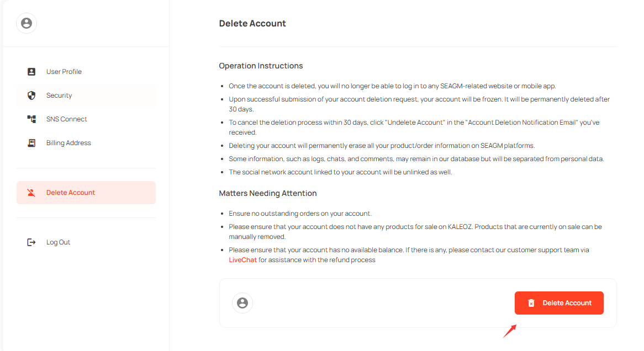The height and width of the screenshot is (351, 644).
Task: Click the Log Out arrow icon
Action: tap(31, 242)
